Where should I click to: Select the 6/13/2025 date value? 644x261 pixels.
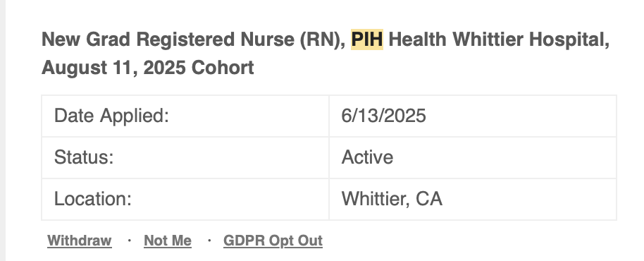click(383, 116)
